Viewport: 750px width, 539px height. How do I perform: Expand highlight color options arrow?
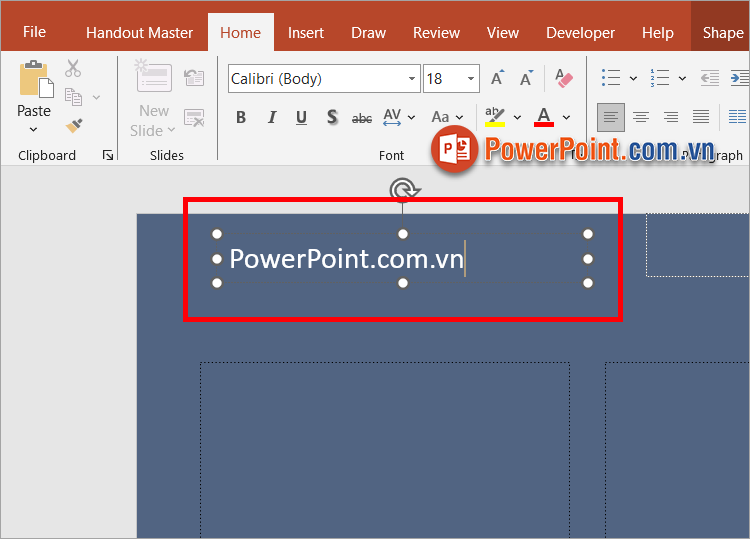click(x=517, y=117)
